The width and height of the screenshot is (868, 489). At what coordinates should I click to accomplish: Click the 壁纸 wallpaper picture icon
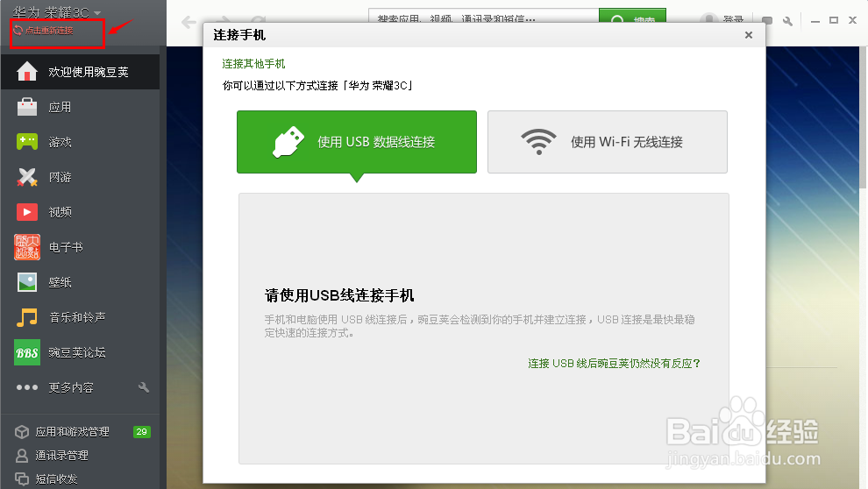[x=26, y=282]
